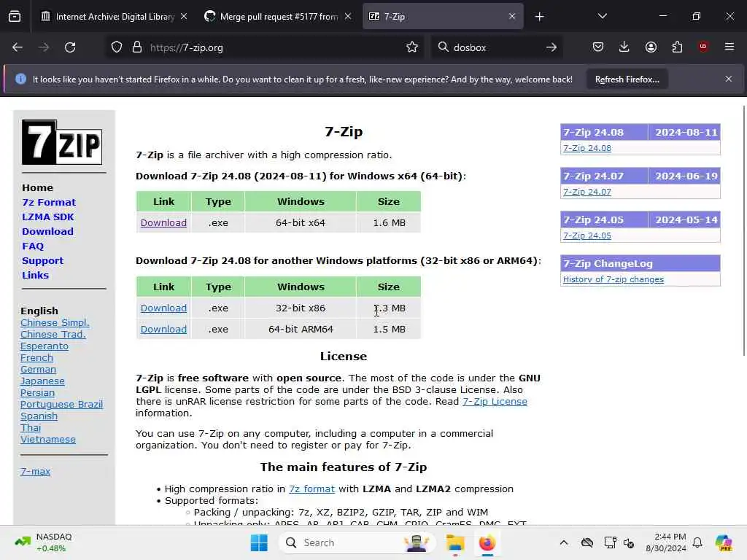The height and width of the screenshot is (560, 747).
Task: Switch language to German
Action: coord(38,370)
